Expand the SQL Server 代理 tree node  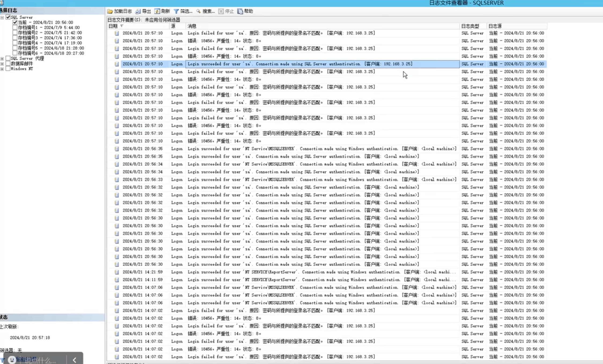tap(2, 58)
